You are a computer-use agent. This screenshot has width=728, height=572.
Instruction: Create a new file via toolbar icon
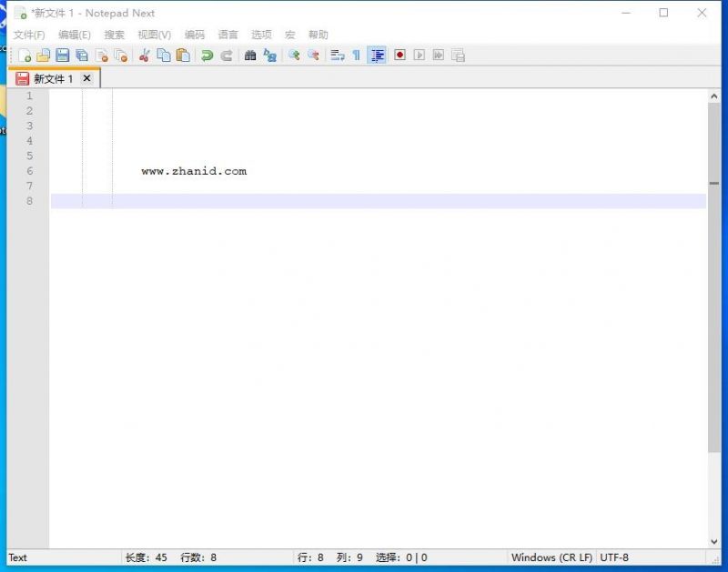pos(25,55)
